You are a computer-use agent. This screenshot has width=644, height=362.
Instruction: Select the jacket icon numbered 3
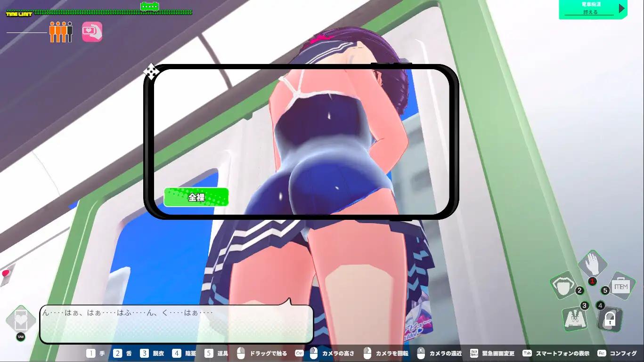[575, 318]
